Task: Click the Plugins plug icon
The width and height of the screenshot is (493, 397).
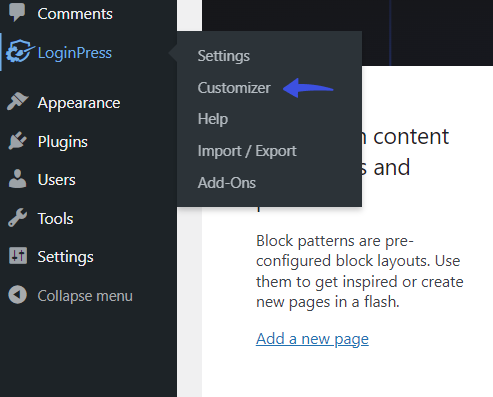Action: coord(17,141)
